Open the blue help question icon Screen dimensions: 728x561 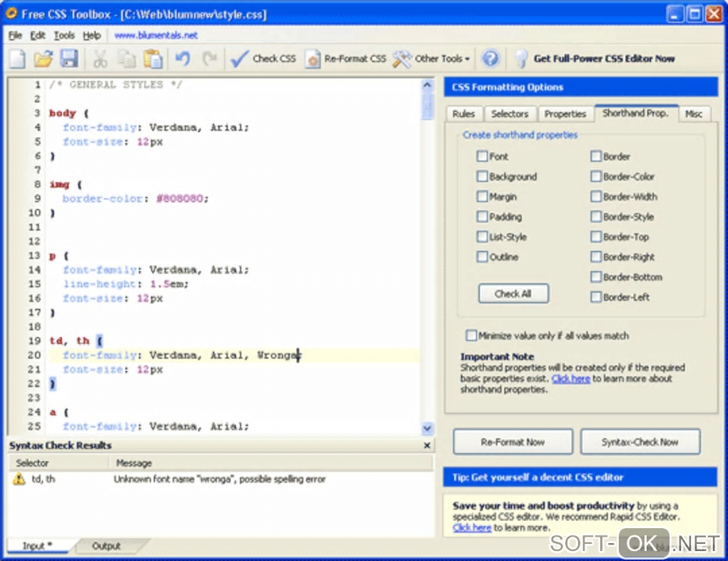click(490, 59)
